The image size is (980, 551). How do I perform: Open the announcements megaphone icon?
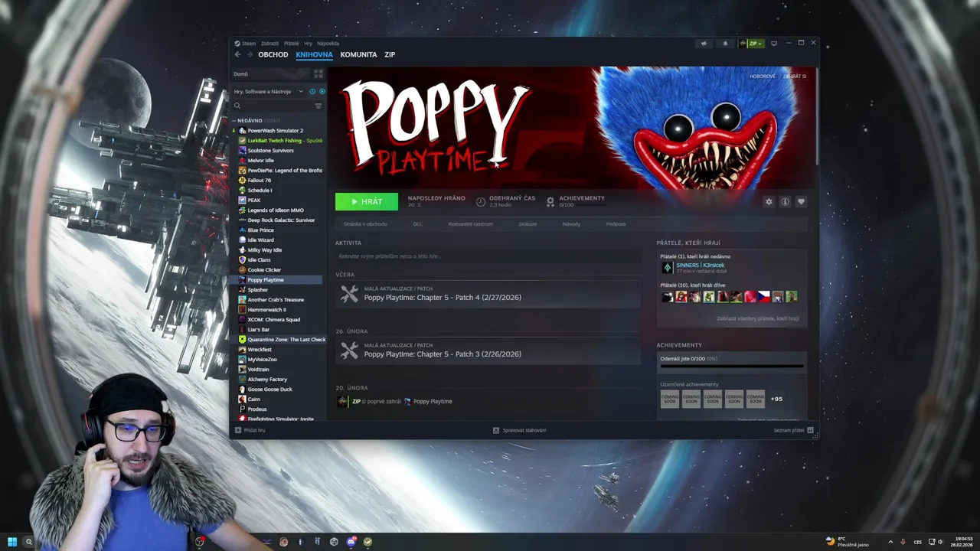[x=704, y=43]
